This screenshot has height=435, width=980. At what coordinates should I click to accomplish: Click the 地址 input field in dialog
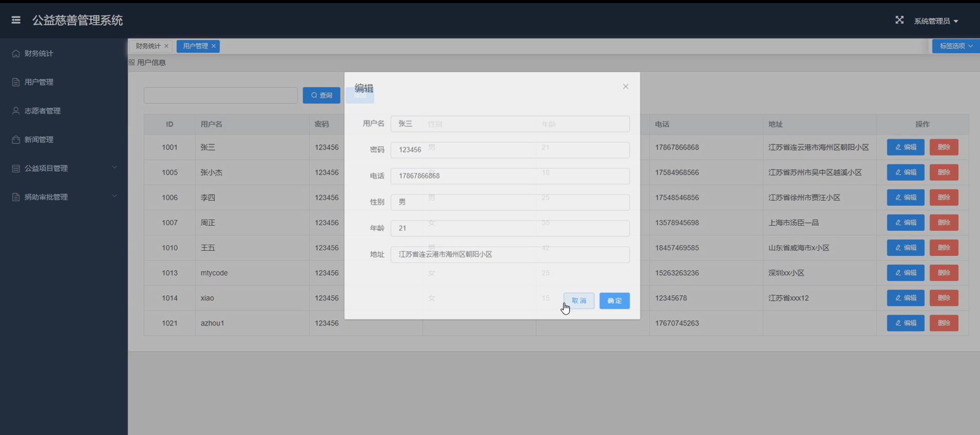point(510,254)
